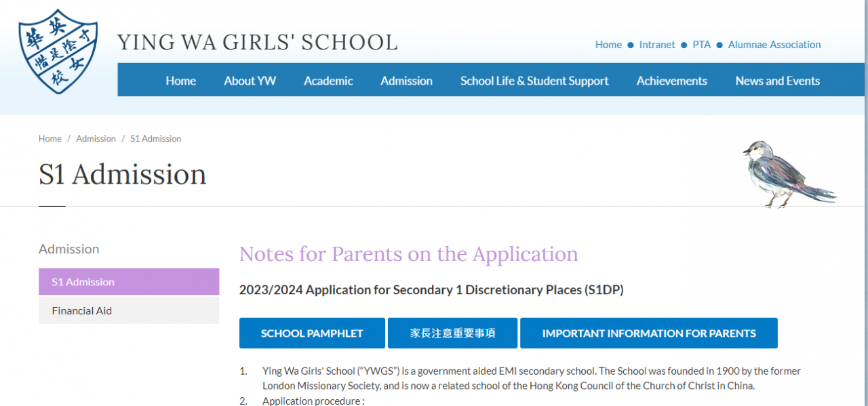Click Home in the breadcrumb trail

(50, 139)
